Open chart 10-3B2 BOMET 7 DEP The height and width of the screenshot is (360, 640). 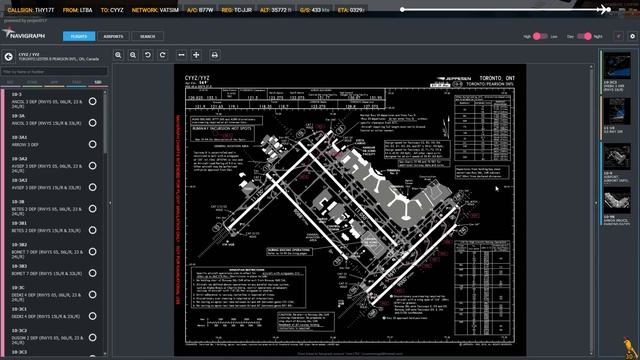(x=46, y=251)
